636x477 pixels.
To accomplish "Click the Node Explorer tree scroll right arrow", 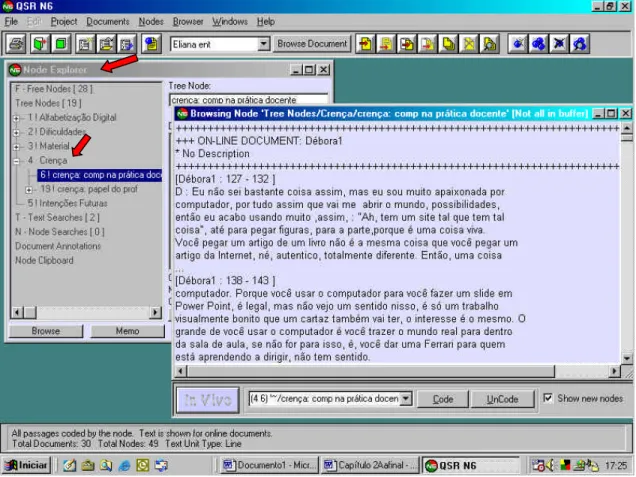I will pos(155,312).
